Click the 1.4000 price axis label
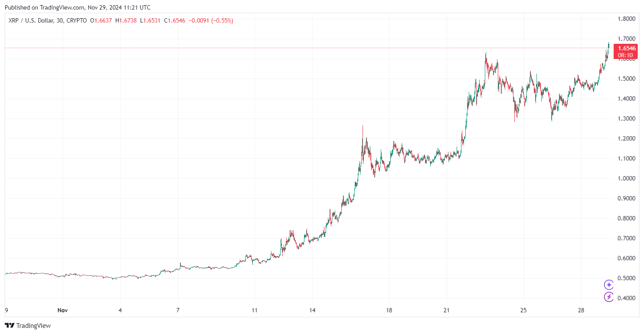Image resolution: width=644 pixels, height=334 pixels. point(627,98)
